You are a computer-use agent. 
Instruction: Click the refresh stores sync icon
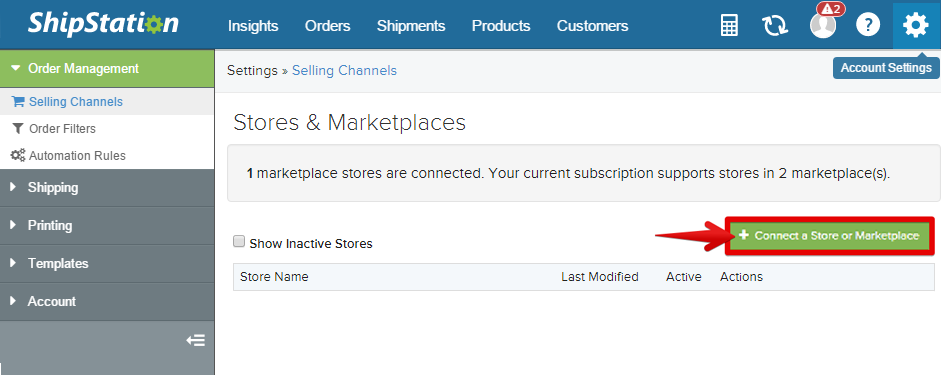click(775, 25)
